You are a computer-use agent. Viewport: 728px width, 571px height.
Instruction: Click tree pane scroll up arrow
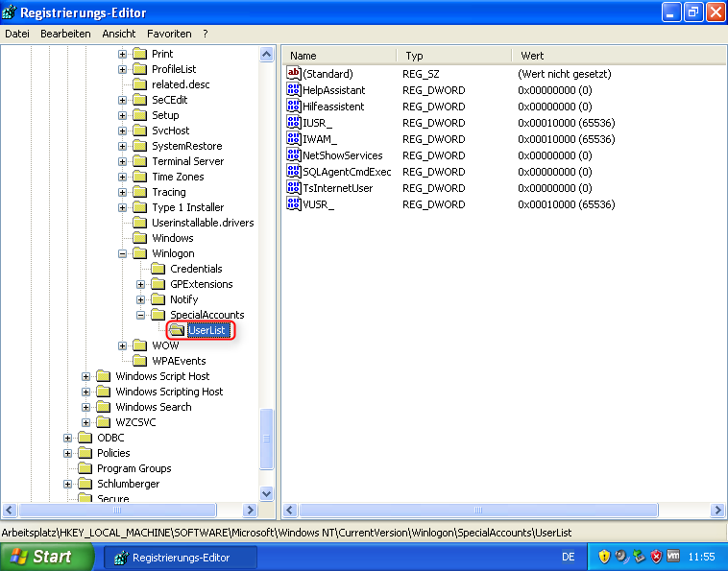(x=266, y=55)
